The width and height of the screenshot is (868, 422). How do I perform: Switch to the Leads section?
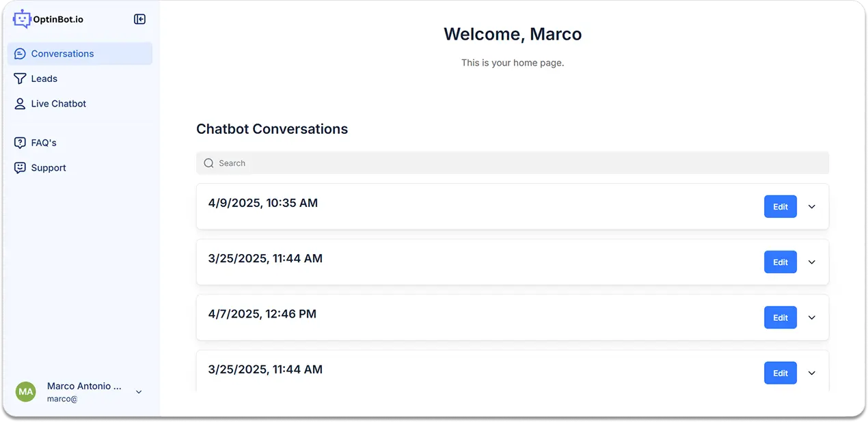pyautogui.click(x=43, y=79)
